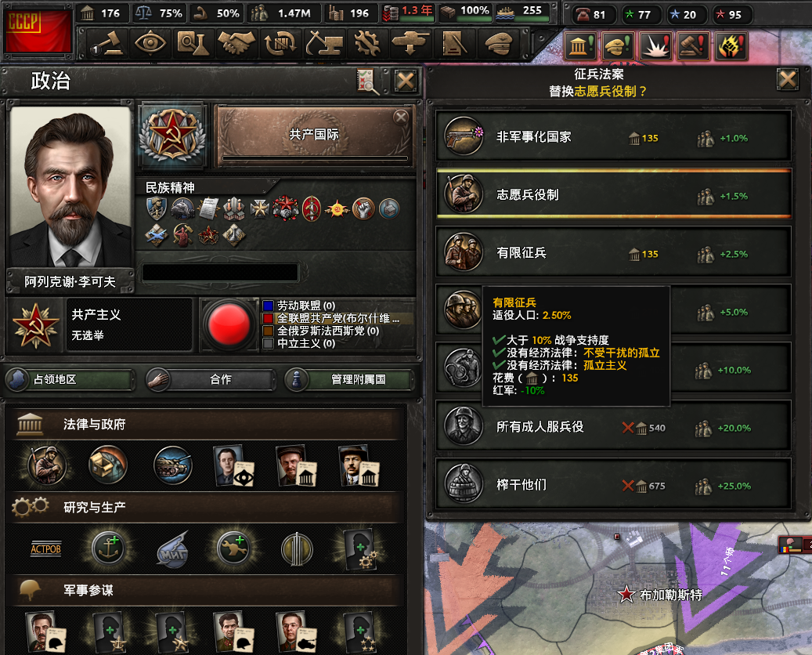812x655 pixels.
Task: Click the 共产国际 faction banner
Action: pyautogui.click(x=314, y=136)
